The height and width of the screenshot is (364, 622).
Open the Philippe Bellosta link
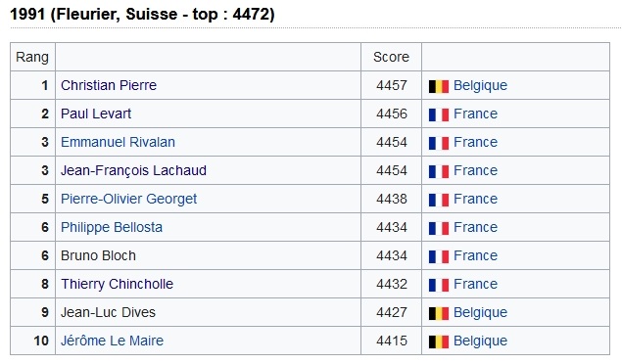click(x=112, y=227)
